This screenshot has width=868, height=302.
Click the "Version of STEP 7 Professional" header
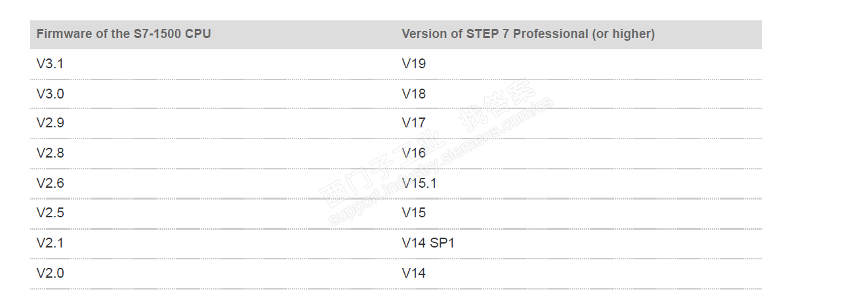click(527, 34)
